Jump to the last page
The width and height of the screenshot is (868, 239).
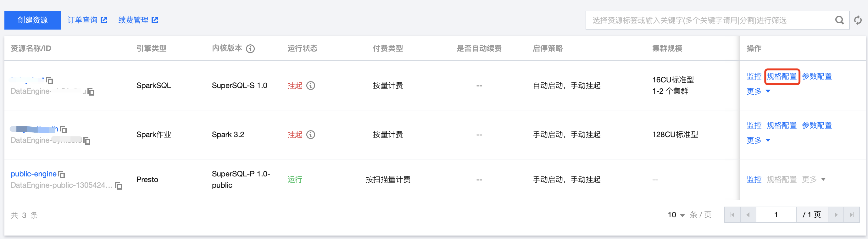tap(852, 215)
